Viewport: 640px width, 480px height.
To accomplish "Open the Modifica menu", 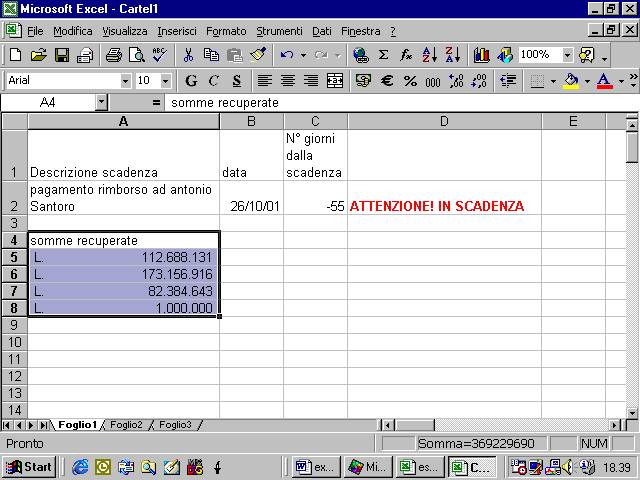I will pos(73,31).
